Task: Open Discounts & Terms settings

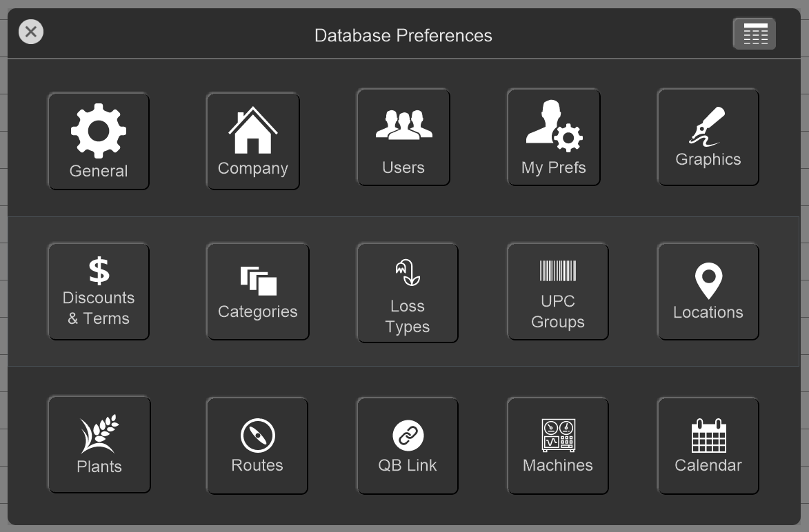Action: [x=99, y=291]
